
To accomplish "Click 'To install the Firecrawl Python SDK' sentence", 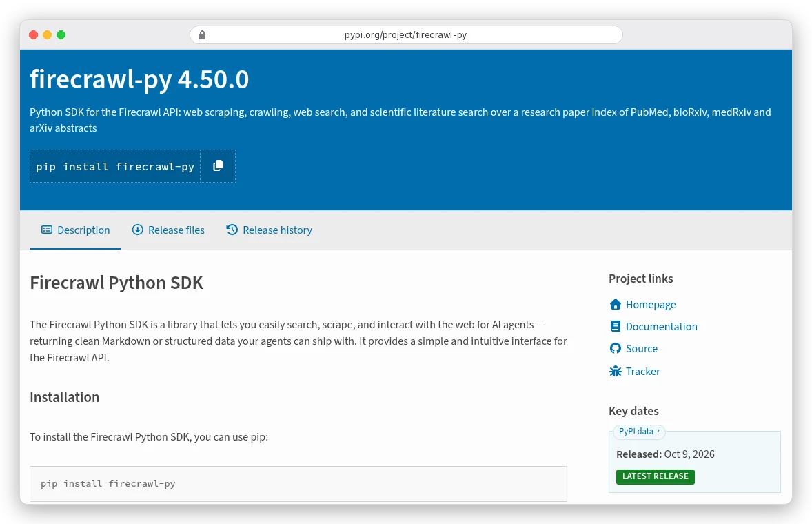I will [149, 437].
